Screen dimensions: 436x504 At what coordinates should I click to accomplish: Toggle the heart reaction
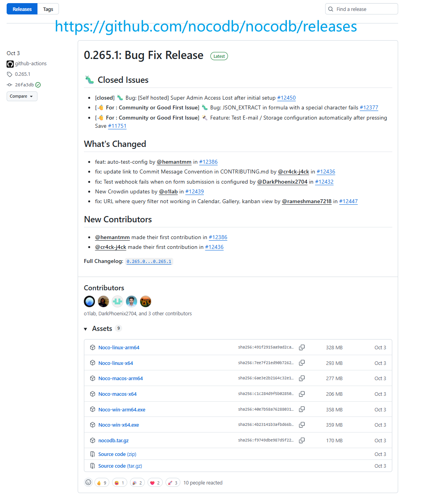(x=155, y=483)
